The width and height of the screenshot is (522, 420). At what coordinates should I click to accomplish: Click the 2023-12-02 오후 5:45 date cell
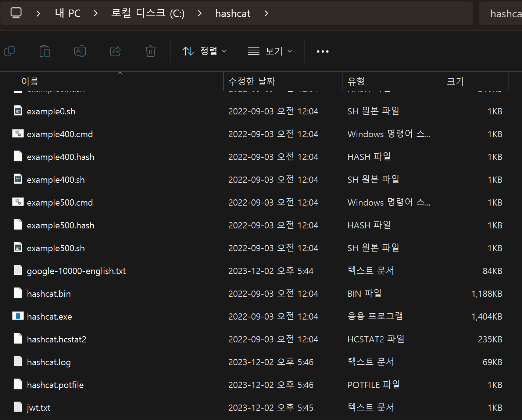[x=271, y=408]
